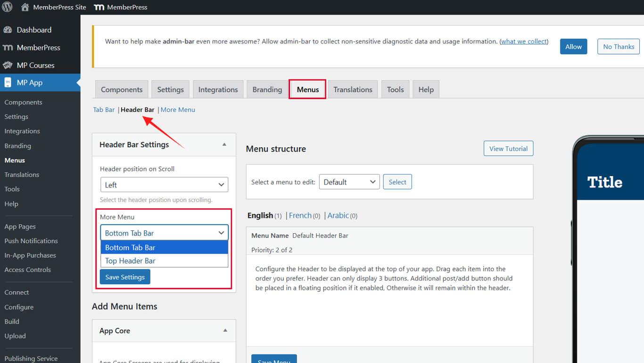Click the WordPress logo in the admin bar
This screenshot has width=644, height=363.
tap(8, 7)
